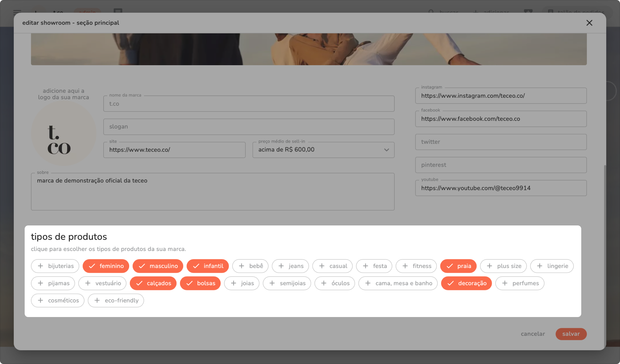
Task: Click the plus icon on lingerie chip
Action: pos(540,266)
